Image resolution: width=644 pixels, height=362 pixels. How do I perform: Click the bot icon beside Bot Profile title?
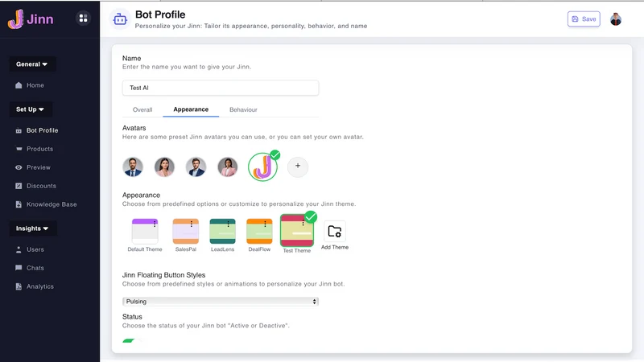[120, 19]
